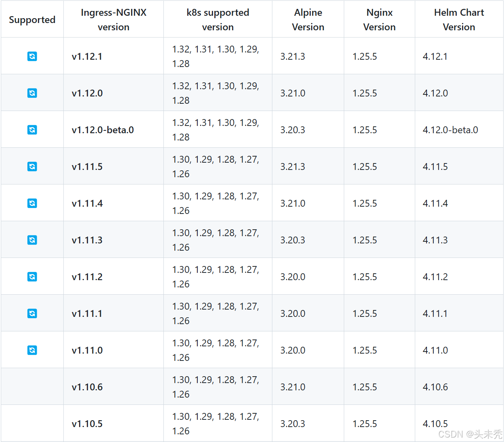The height and width of the screenshot is (442, 504).
Task: Click Helm chart version 4.10.5
Action: 435,424
